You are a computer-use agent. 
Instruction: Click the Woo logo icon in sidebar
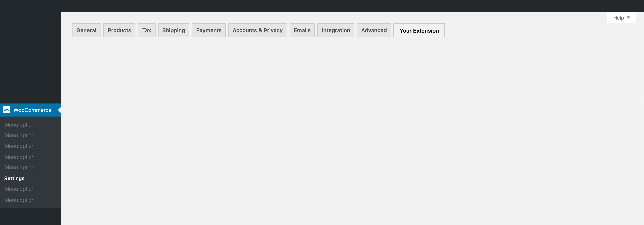point(7,110)
